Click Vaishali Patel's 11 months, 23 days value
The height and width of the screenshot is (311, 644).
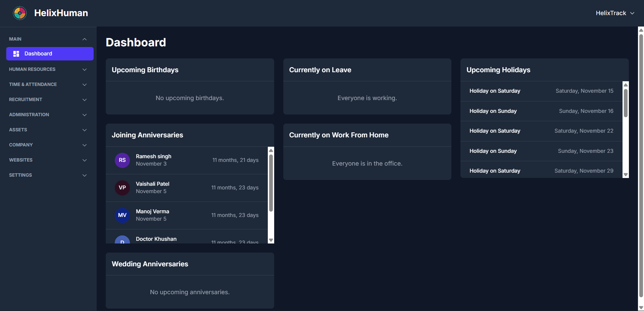click(235, 188)
